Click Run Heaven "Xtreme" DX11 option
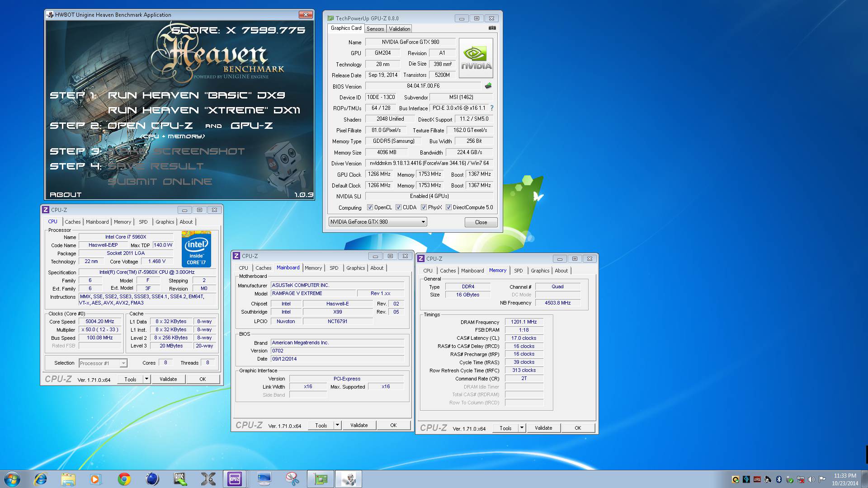This screenshot has height=488, width=868. click(x=204, y=110)
